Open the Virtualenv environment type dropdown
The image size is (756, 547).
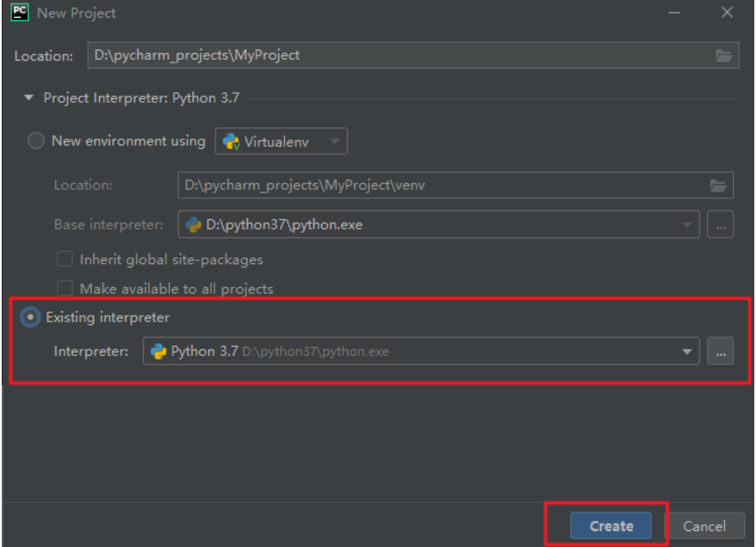281,141
